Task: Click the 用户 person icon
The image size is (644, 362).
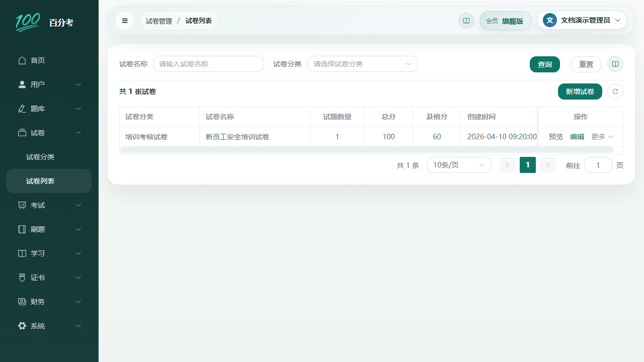Action: [x=22, y=84]
